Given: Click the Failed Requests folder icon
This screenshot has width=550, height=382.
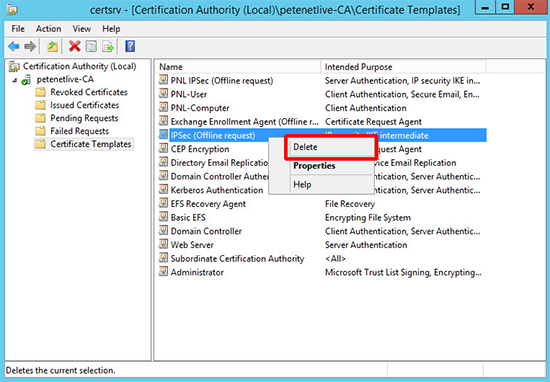Looking at the screenshot, I should [40, 131].
